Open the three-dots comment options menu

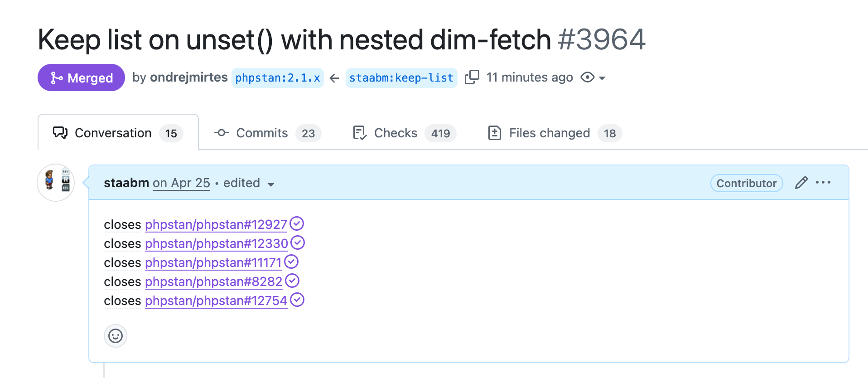pos(823,183)
